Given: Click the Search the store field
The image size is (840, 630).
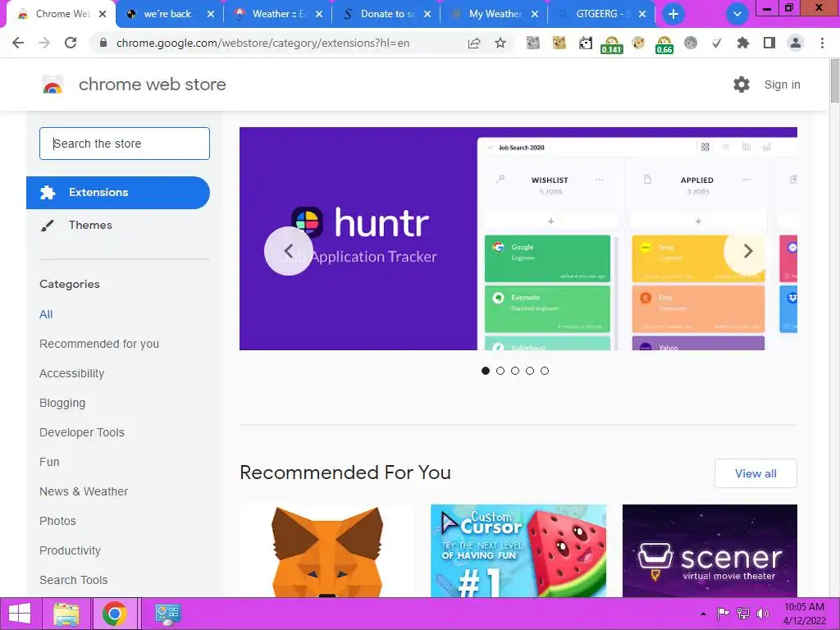Looking at the screenshot, I should point(125,144).
